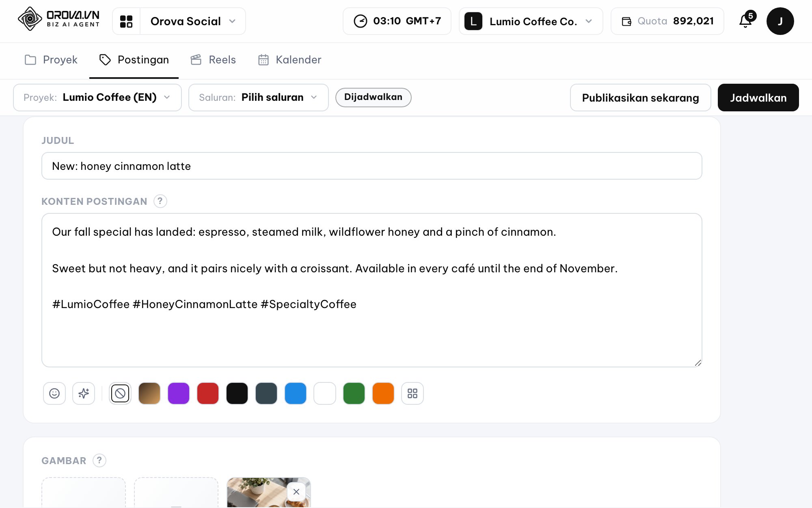Image resolution: width=812 pixels, height=508 pixels.
Task: Switch to the Reels tab
Action: coord(213,60)
